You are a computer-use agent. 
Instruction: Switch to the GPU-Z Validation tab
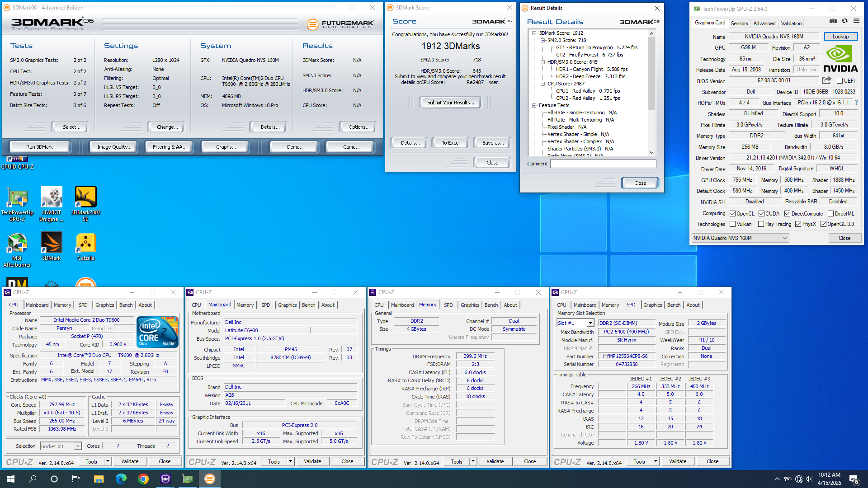coord(791,23)
